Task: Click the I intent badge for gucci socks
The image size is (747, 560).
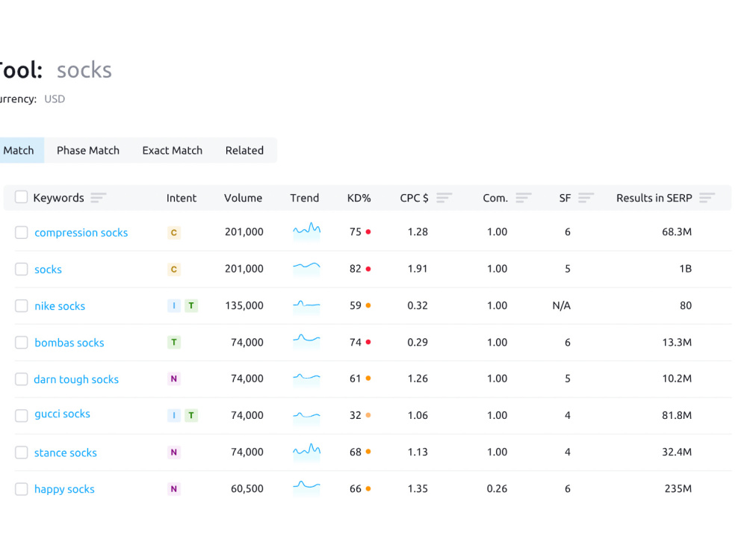Action: 174,415
